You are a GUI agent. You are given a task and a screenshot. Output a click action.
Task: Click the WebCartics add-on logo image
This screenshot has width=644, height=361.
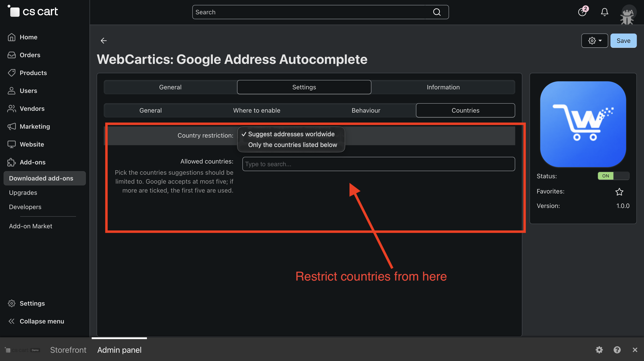[583, 124]
